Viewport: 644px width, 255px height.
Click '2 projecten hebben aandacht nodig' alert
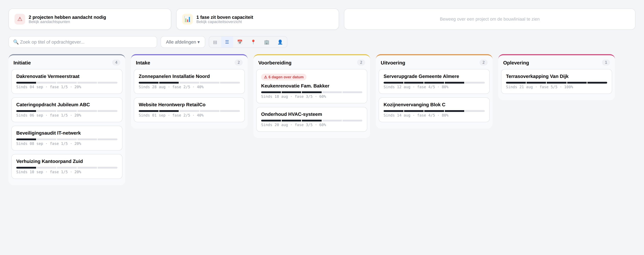click(x=90, y=19)
